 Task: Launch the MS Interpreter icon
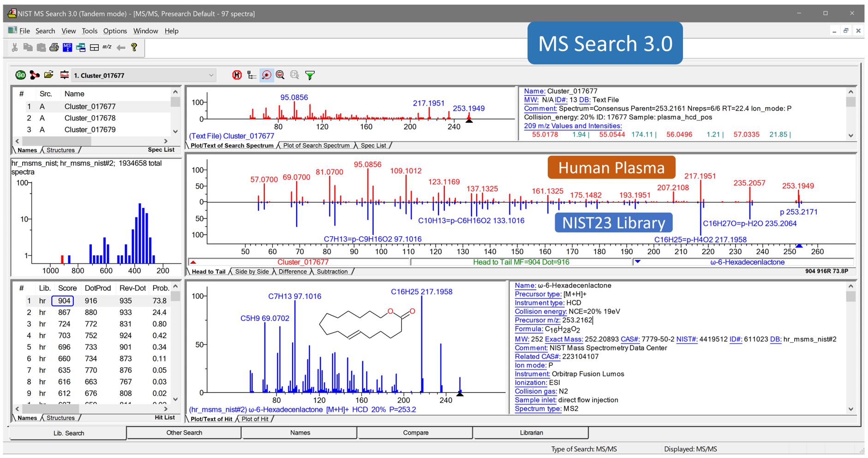point(67,48)
